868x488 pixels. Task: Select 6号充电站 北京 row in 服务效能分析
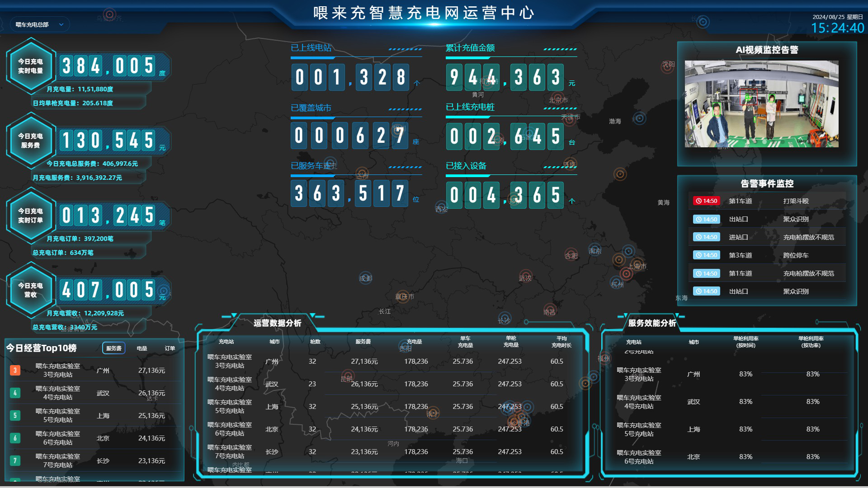pos(731,457)
